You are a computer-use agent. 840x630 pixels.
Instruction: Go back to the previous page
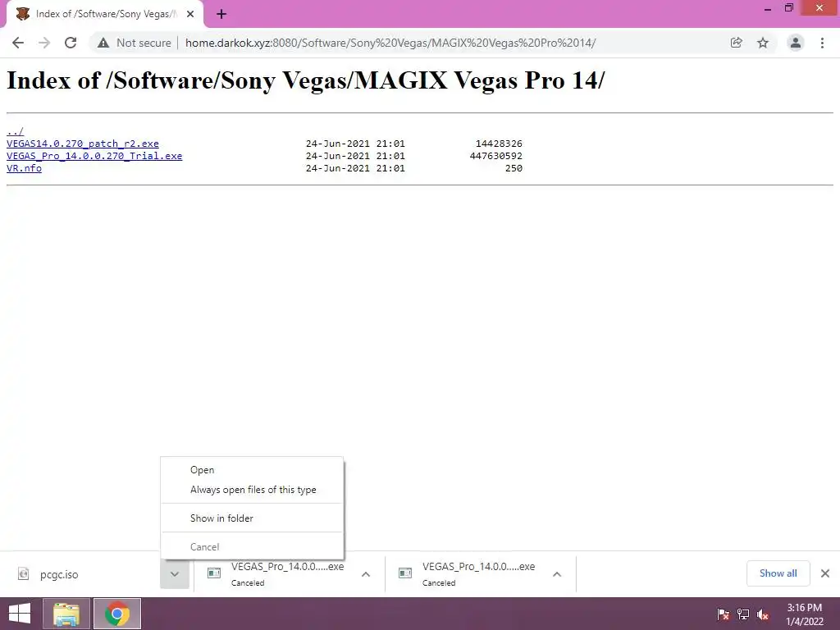point(18,43)
